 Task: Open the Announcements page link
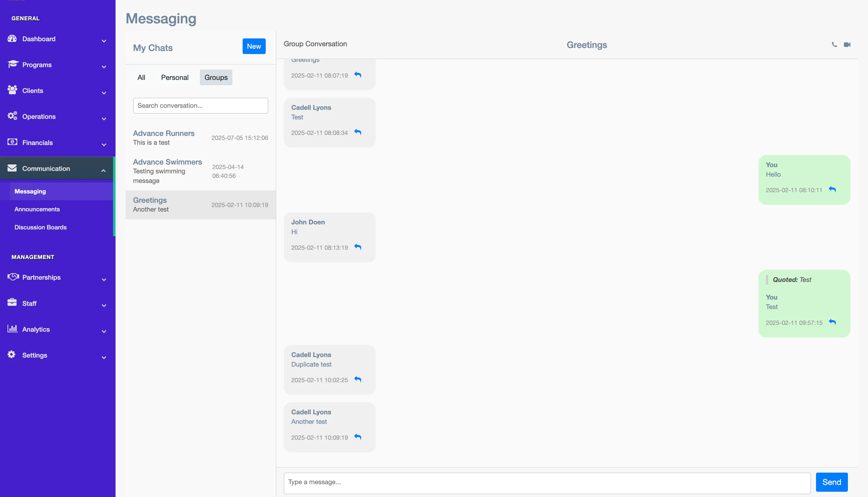37,209
